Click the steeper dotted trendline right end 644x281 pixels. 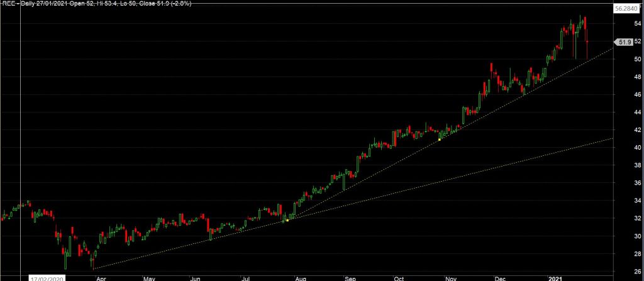(x=612, y=48)
